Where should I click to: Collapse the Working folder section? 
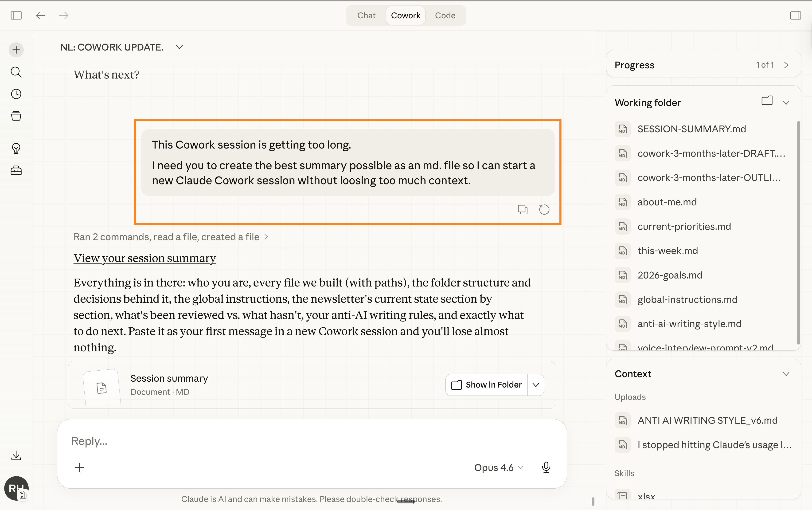(x=786, y=102)
